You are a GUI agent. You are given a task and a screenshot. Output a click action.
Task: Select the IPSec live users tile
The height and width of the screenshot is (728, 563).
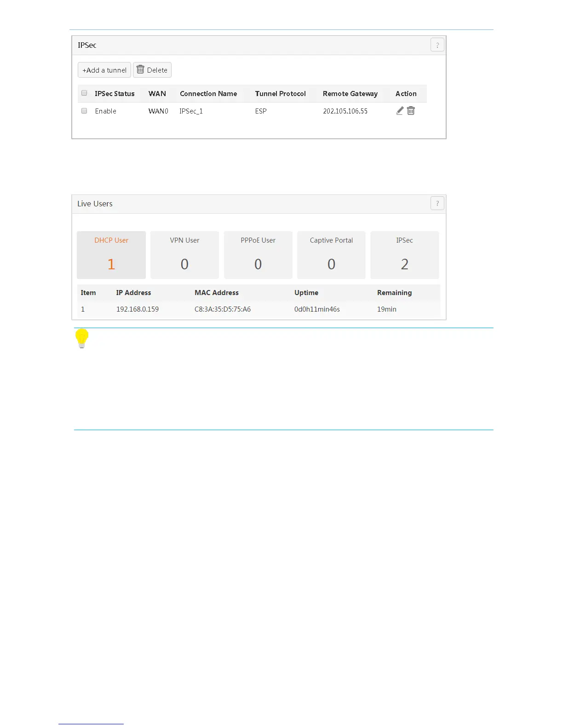point(405,255)
